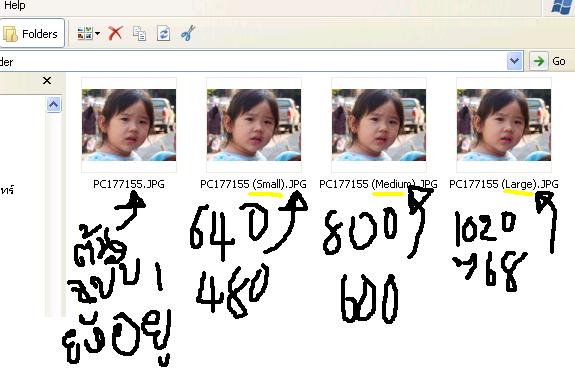Click the Folders toolbar button
This screenshot has height=384, width=575.
(32, 34)
